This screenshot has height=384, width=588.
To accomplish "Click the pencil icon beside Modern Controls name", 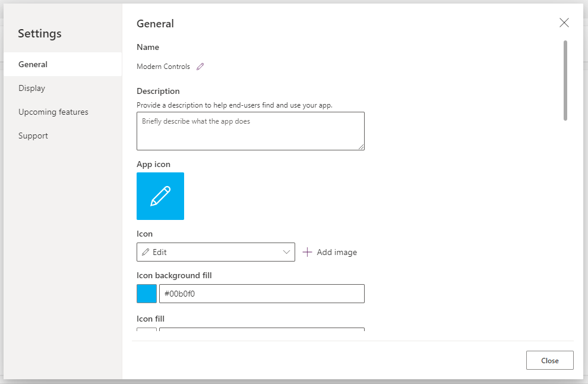I will click(200, 67).
